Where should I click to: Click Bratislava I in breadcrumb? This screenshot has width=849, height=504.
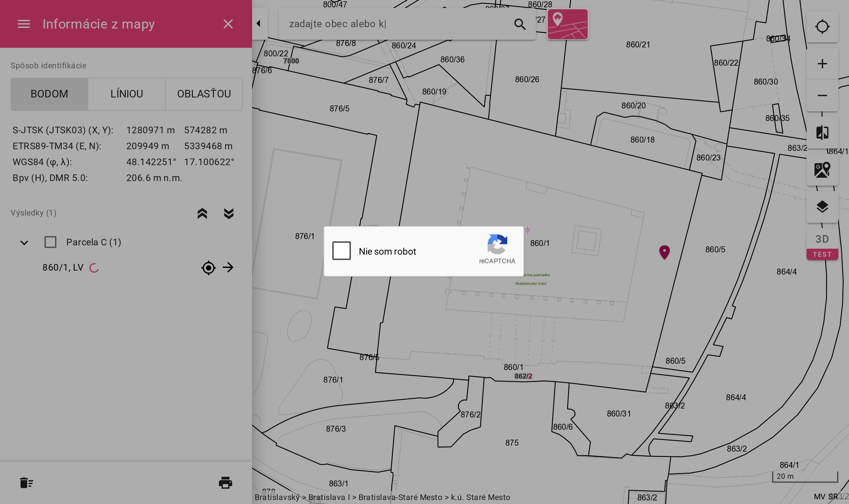[329, 497]
